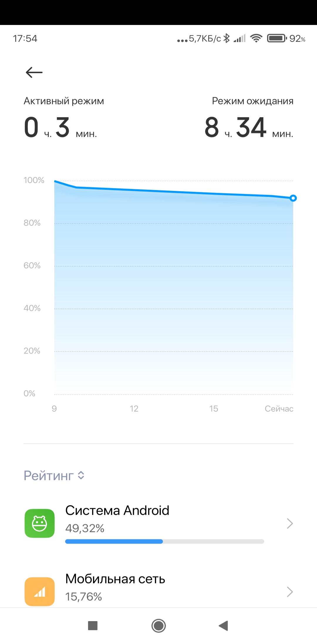Tap the Wi-Fi status bar icon
This screenshot has height=644, width=317.
pyautogui.click(x=256, y=38)
